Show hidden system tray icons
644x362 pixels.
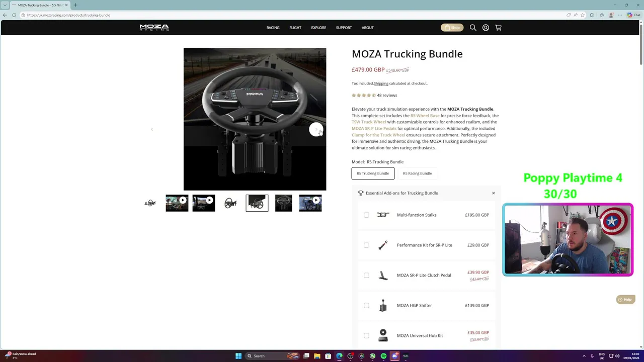(x=584, y=356)
